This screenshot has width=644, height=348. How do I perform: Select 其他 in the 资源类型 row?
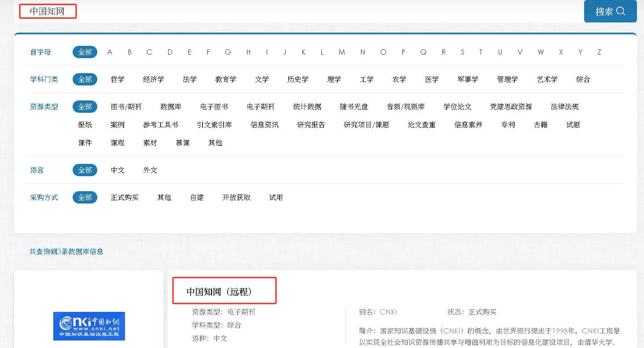point(215,143)
